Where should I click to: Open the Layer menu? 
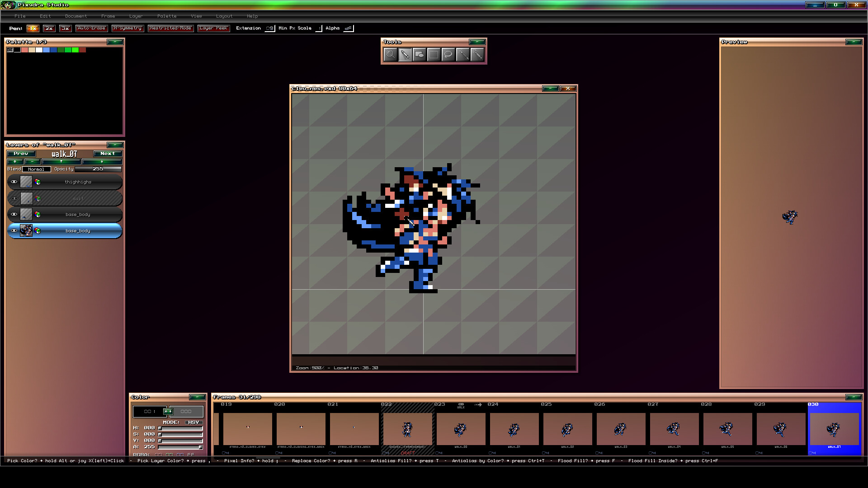pos(136,16)
